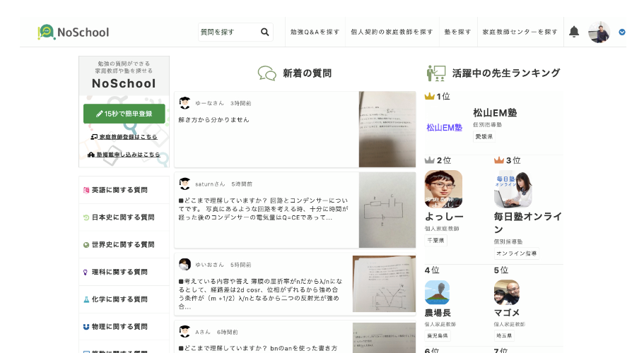This screenshot has height=353, width=644.
Task: Select the オンライン指導 tag
Action: (x=516, y=253)
